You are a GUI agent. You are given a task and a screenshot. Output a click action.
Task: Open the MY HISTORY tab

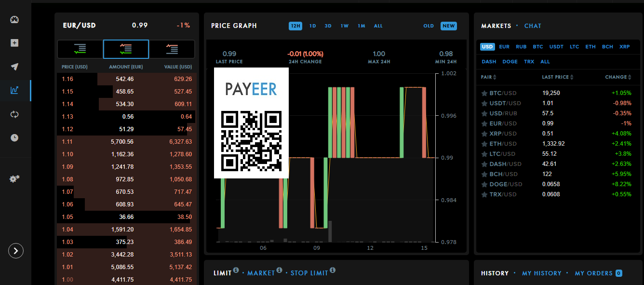click(541, 273)
